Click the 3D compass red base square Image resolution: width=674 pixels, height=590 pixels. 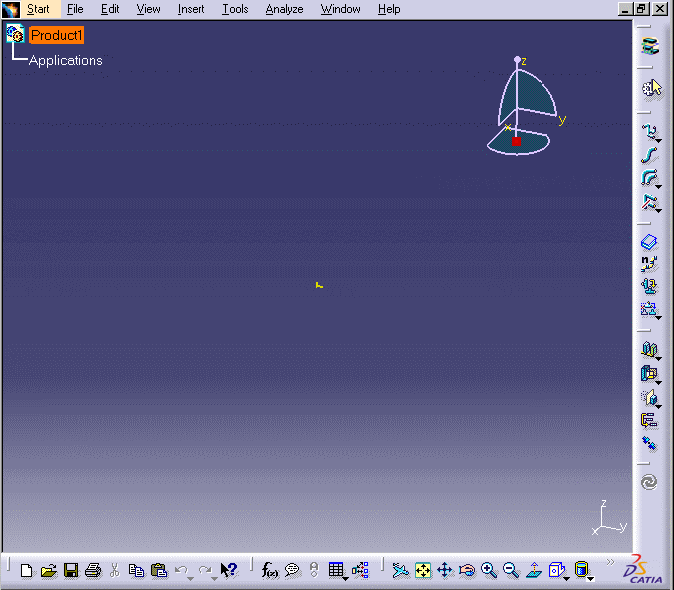(x=517, y=142)
